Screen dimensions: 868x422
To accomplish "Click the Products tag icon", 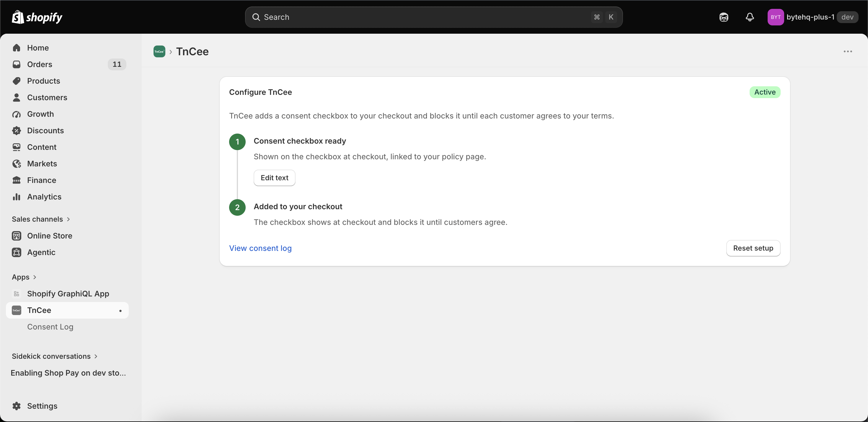I will pos(17,81).
